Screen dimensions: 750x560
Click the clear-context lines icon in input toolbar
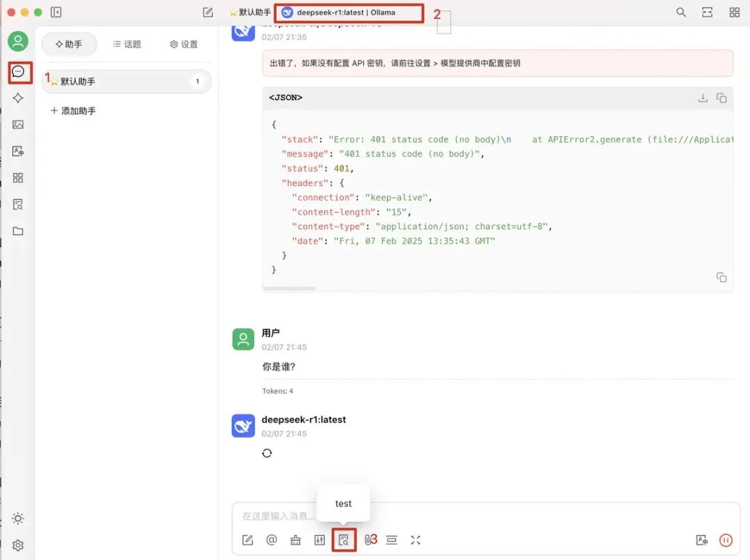click(392, 540)
